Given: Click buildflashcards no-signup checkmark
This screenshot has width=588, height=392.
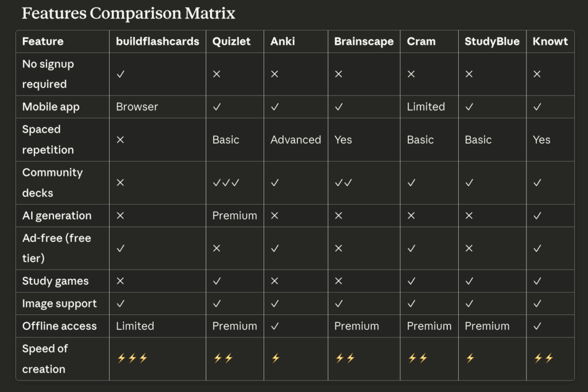Looking at the screenshot, I should click(x=121, y=74).
